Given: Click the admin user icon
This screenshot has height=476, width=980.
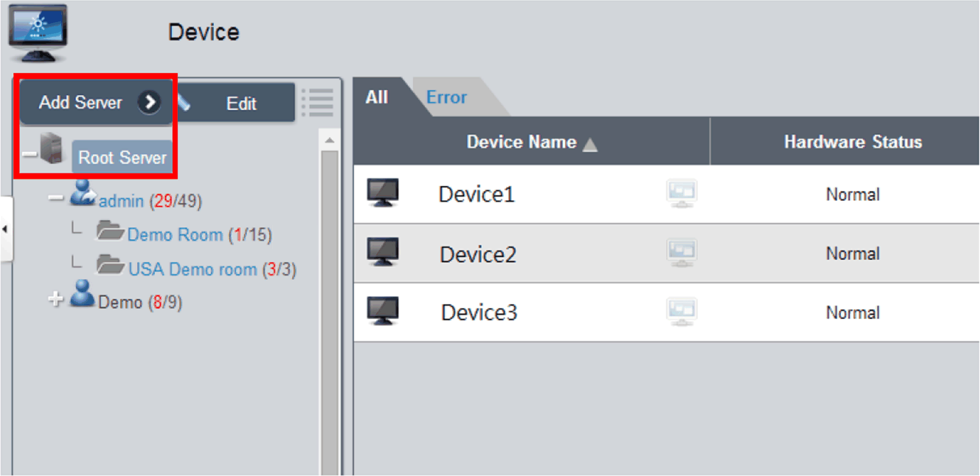Looking at the screenshot, I should tap(82, 193).
